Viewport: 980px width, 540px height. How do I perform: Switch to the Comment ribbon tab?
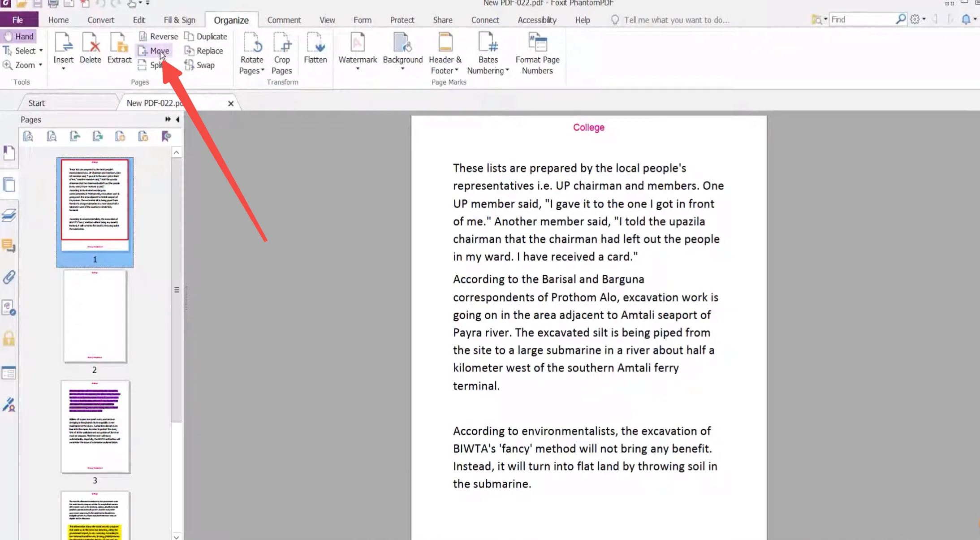284,20
